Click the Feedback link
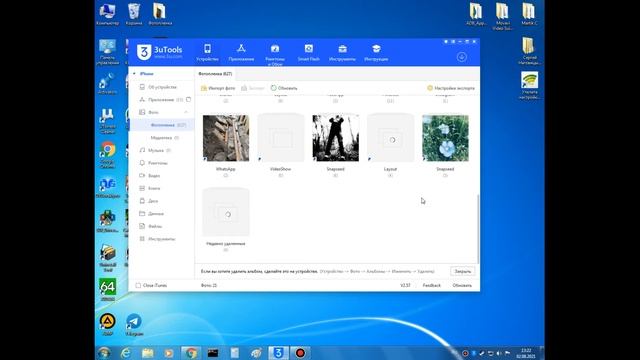 click(431, 285)
